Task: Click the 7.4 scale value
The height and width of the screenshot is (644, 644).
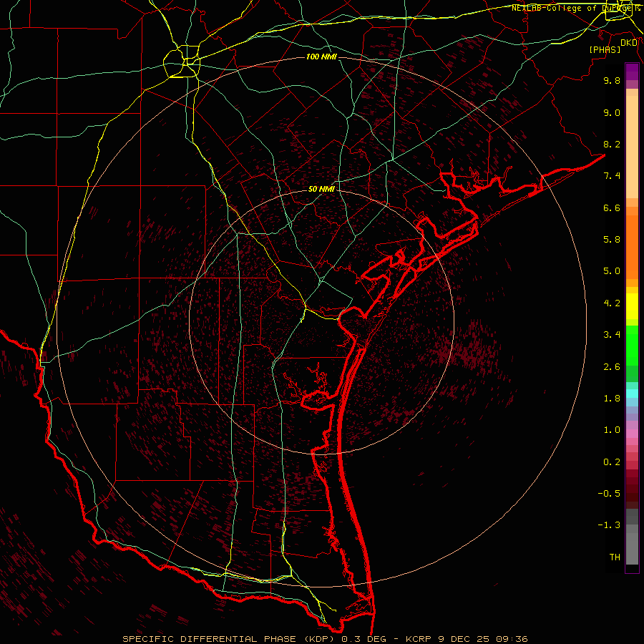Action: [x=612, y=176]
